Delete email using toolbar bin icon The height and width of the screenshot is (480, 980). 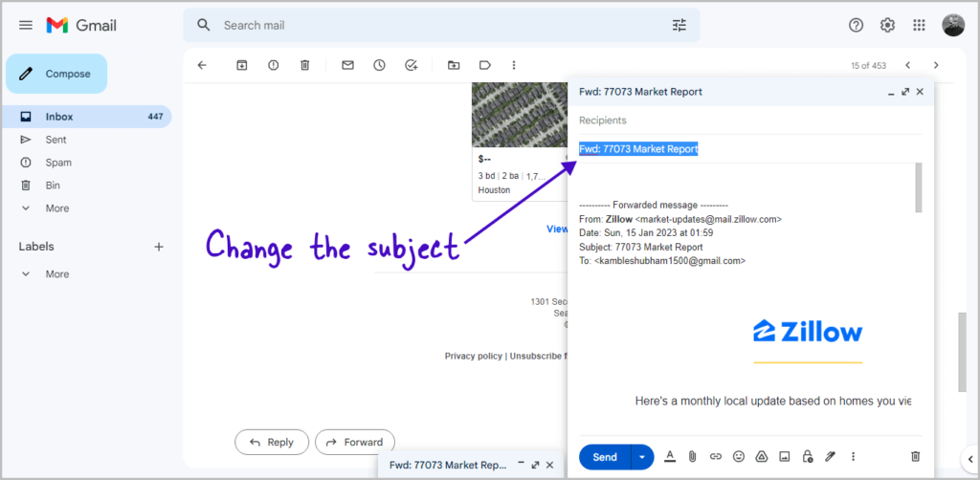[x=304, y=65]
